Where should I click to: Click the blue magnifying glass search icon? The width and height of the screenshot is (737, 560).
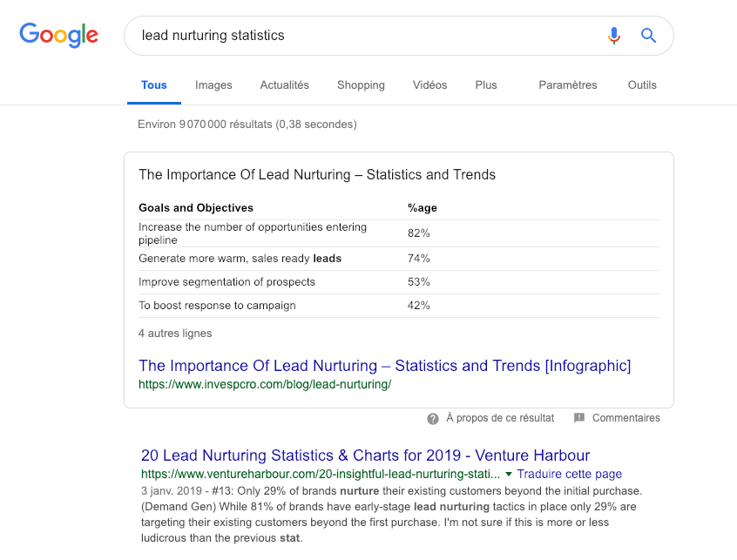click(x=649, y=35)
